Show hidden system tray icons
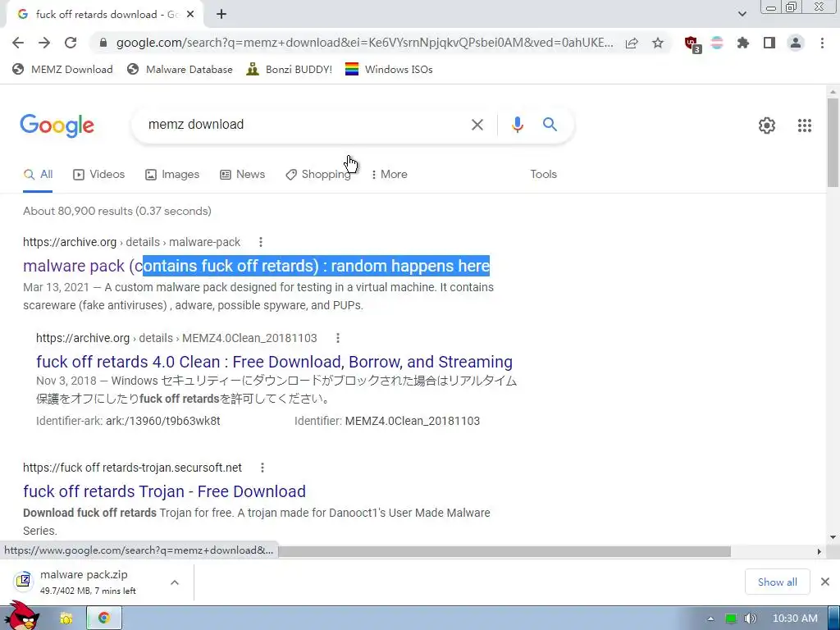This screenshot has height=630, width=840. point(710,619)
